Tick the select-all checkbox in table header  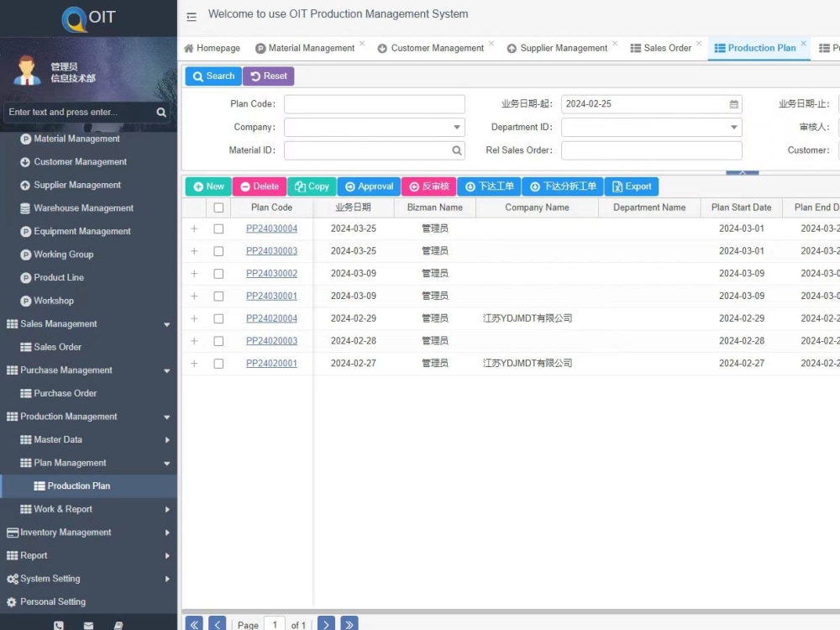click(x=218, y=207)
